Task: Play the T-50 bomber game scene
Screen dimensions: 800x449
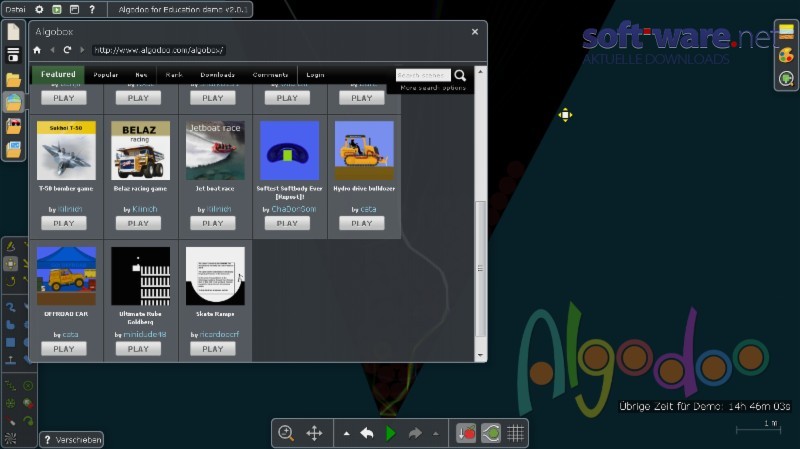Action: 64,223
